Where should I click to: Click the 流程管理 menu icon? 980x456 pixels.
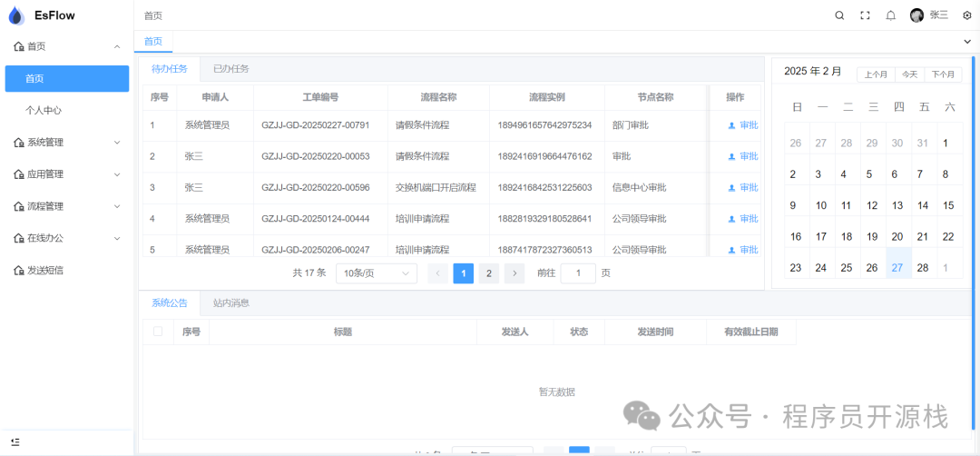[x=19, y=206]
